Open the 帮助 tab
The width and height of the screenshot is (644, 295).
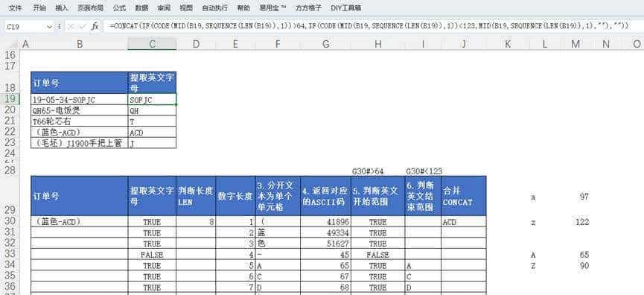[x=243, y=7]
